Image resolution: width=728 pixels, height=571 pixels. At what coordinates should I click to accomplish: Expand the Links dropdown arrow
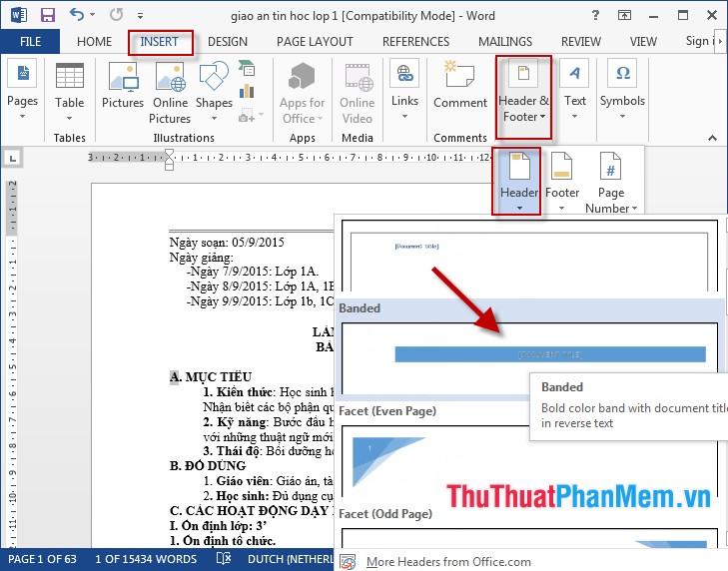point(404,117)
